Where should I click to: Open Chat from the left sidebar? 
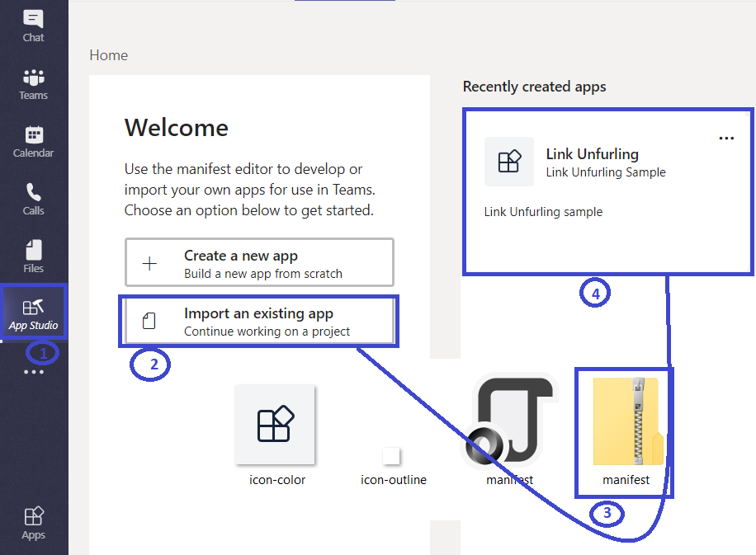(33, 25)
